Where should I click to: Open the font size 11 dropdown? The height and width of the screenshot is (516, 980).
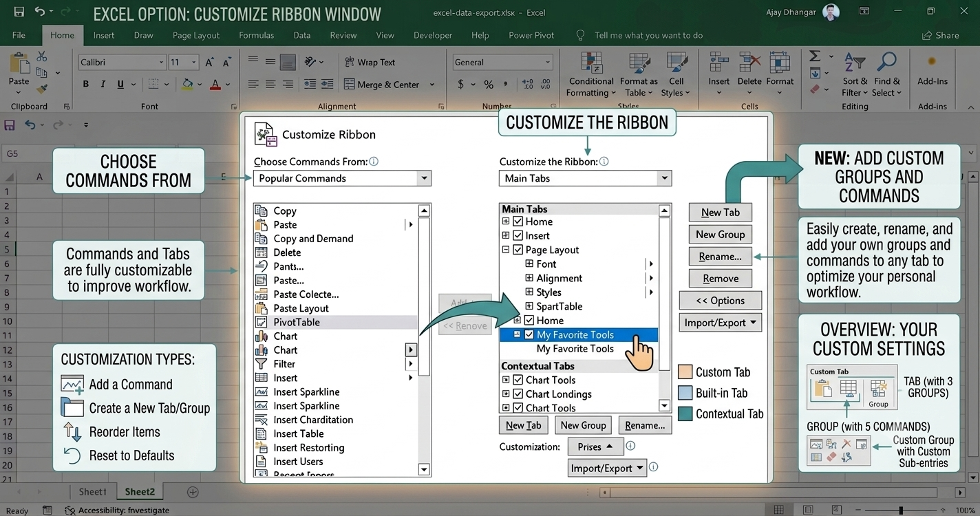click(x=194, y=63)
